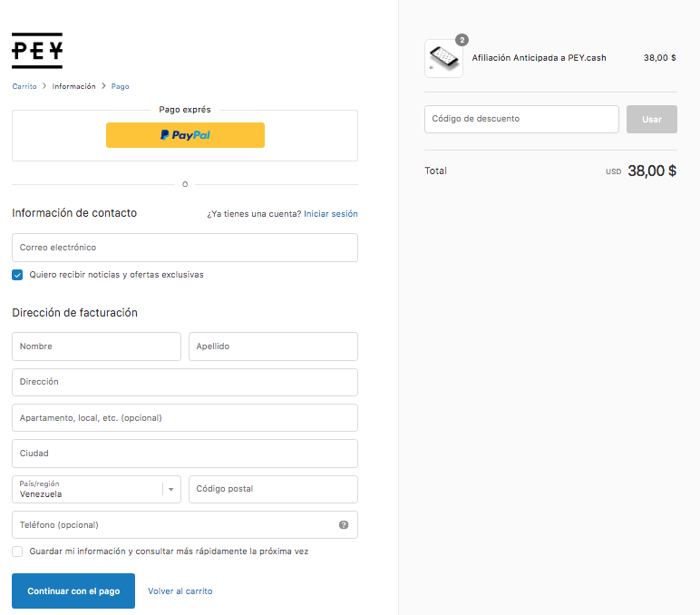700x615 pixels.
Task: Focus the Apellido field
Action: click(x=273, y=347)
